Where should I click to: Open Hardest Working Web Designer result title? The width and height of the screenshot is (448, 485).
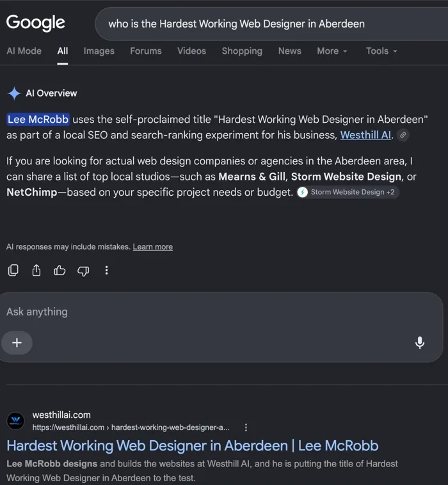point(193,446)
